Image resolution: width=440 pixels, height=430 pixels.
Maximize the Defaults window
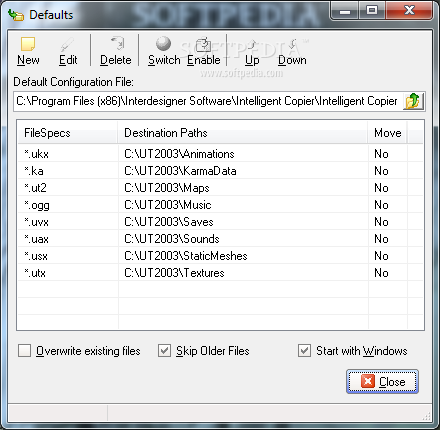(x=372, y=11)
